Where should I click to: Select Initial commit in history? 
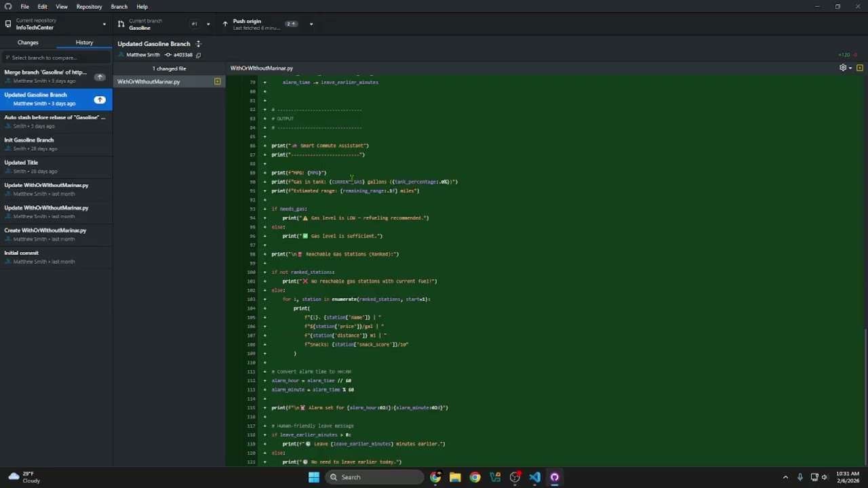pos(56,257)
